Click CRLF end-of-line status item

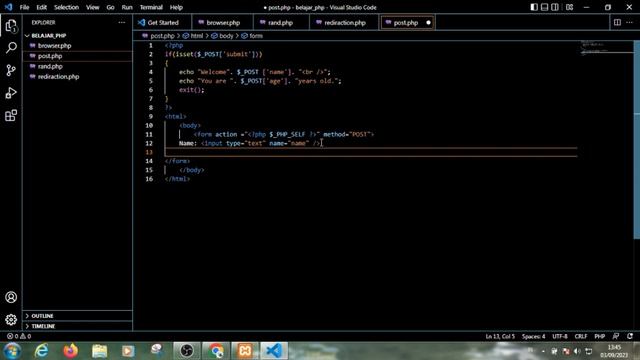click(581, 336)
